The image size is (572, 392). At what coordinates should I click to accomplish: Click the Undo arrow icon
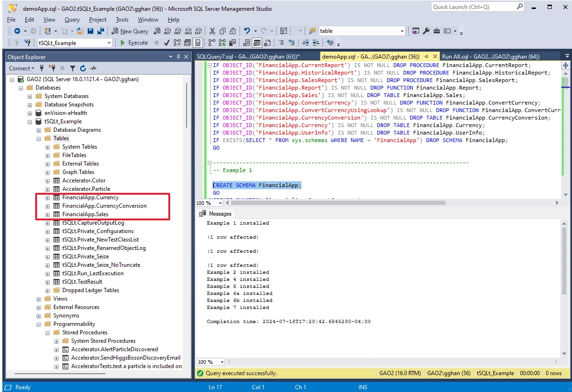247,31
